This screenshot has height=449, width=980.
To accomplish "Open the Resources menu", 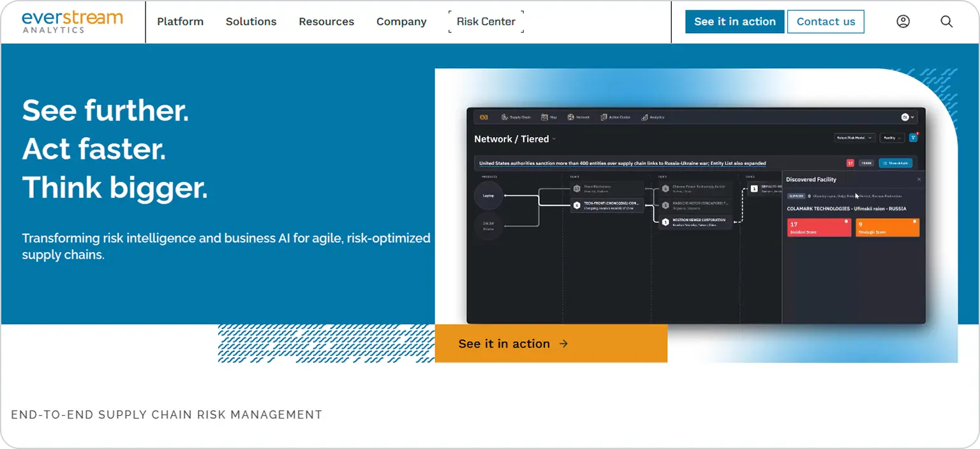I will 326,22.
